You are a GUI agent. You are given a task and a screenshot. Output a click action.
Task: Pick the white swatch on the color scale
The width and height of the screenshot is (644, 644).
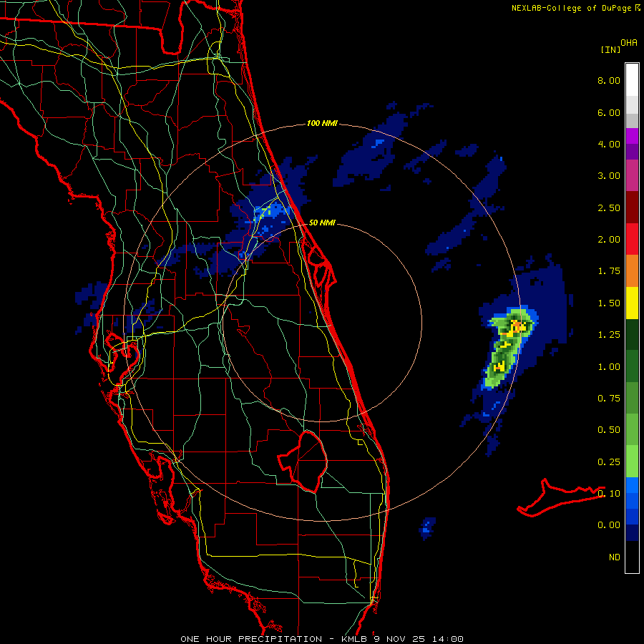click(632, 80)
